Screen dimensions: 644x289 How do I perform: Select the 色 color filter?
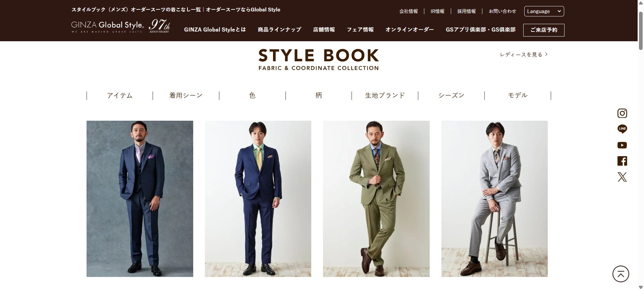252,96
